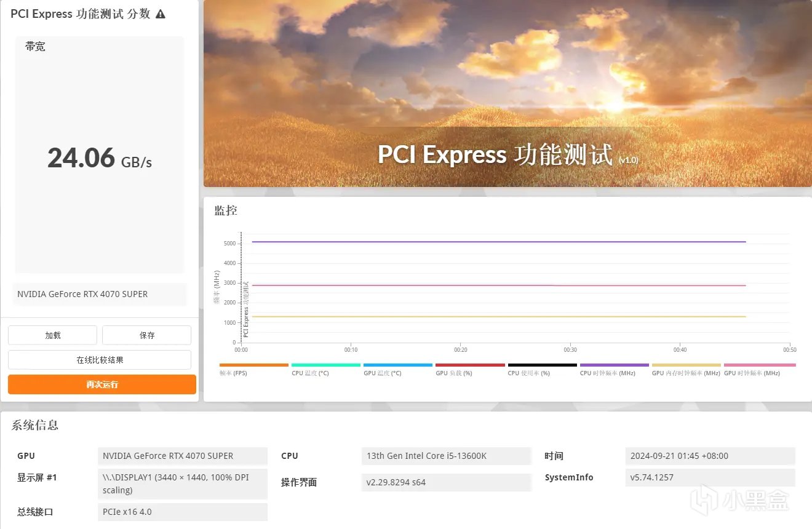This screenshot has height=529, width=812.
Task: Click the 00:20 time axis label
Action: click(x=461, y=350)
